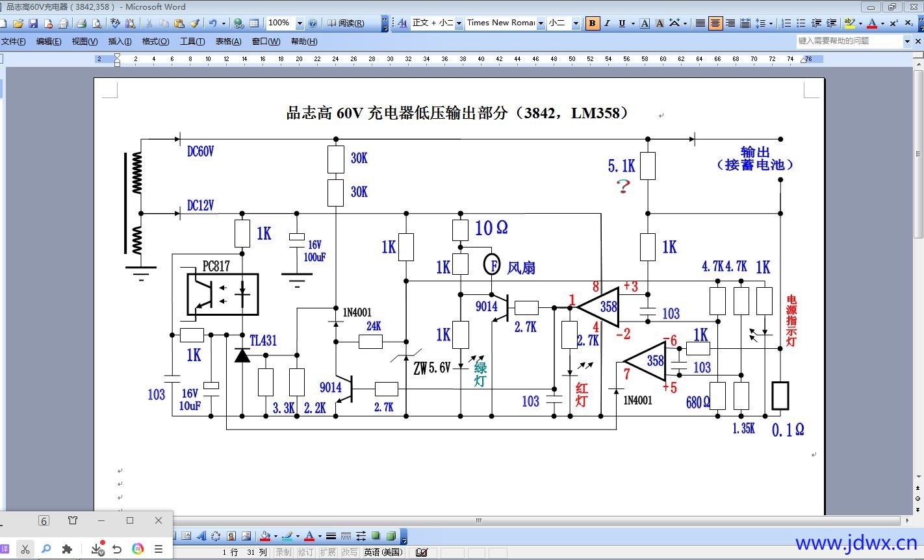Open the 编辑(E) menu
The width and height of the screenshot is (924, 560).
pos(49,42)
